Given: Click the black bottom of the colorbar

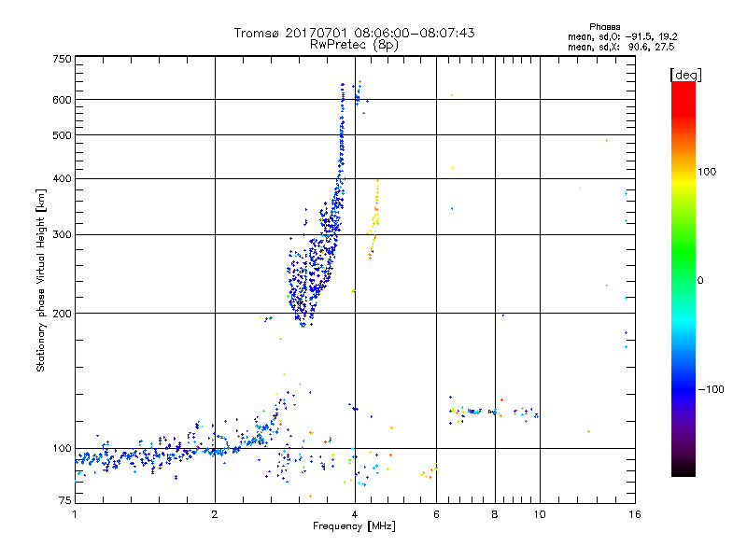Looking at the screenshot, I should pos(684,469).
